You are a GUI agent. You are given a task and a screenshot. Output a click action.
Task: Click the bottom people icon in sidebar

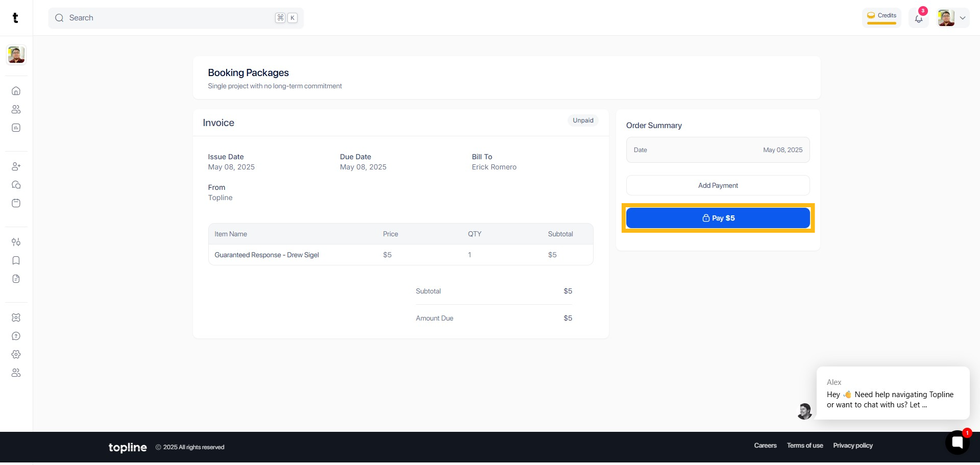click(x=16, y=373)
